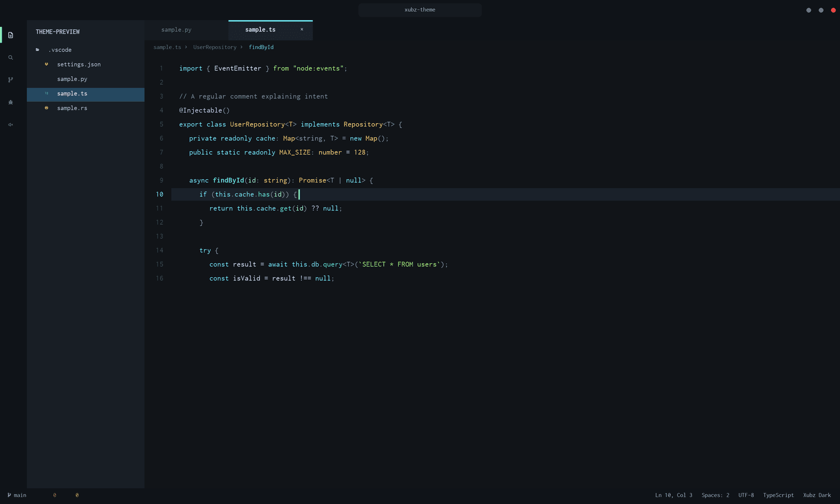Click the isValid variable
This screenshot has height=504, width=840.
coord(246,278)
